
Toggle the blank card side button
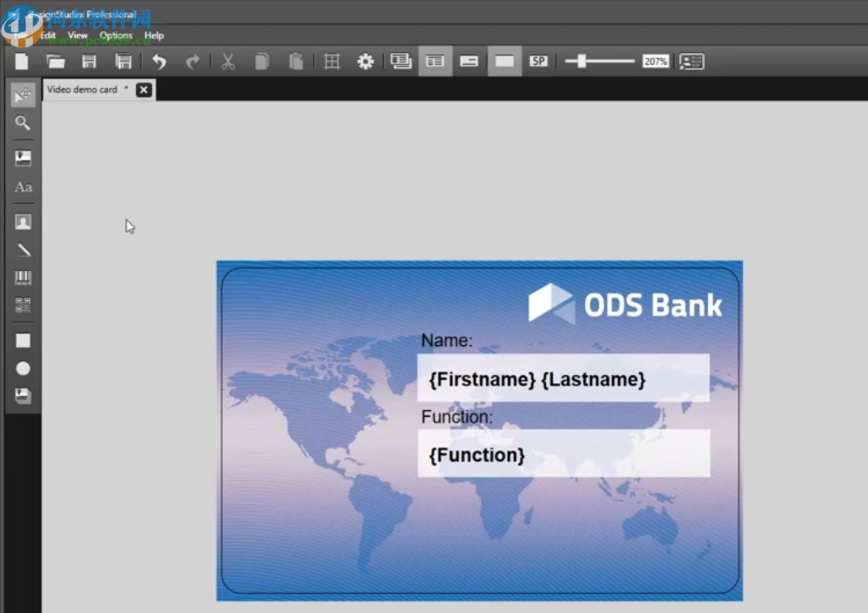(x=504, y=61)
